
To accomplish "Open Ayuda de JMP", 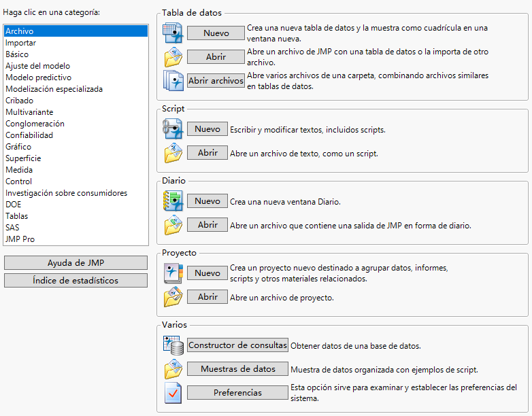I will (x=76, y=263).
